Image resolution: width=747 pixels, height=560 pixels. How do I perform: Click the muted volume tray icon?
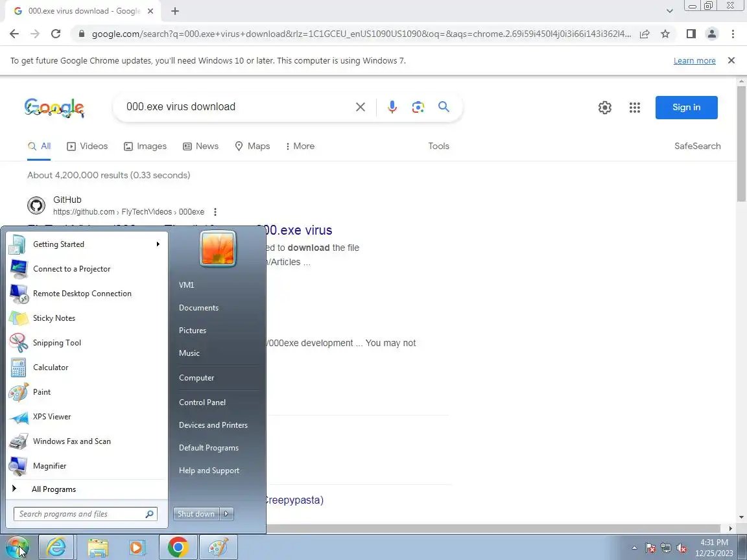coord(682,548)
